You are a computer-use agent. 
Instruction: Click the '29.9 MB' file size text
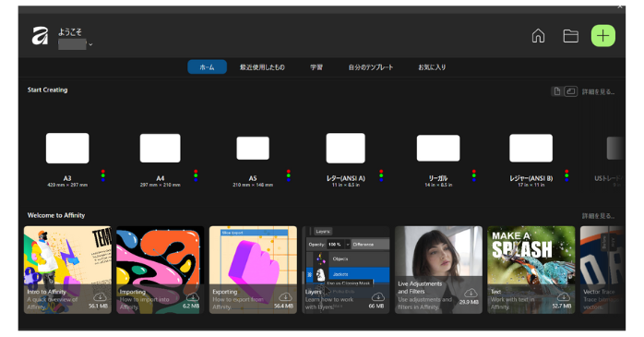coord(469,302)
